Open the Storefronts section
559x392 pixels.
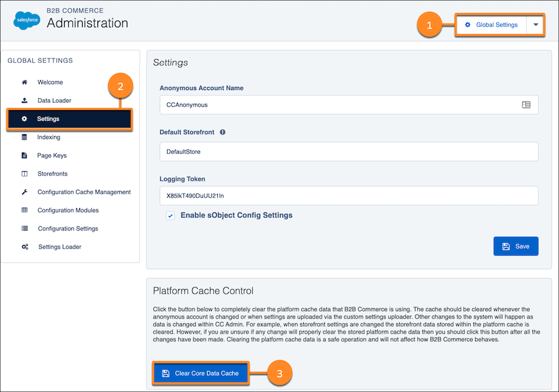click(52, 174)
